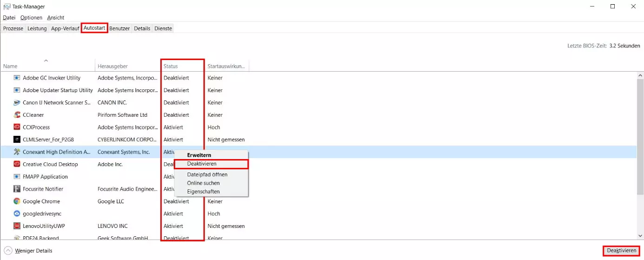Viewport: 644px width, 260px height.
Task: Click the scrollbar up arrow
Action: (640, 76)
